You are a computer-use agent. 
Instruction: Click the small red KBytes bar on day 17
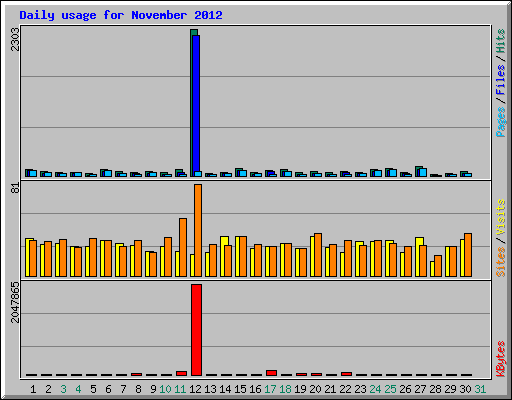pyautogui.click(x=272, y=373)
